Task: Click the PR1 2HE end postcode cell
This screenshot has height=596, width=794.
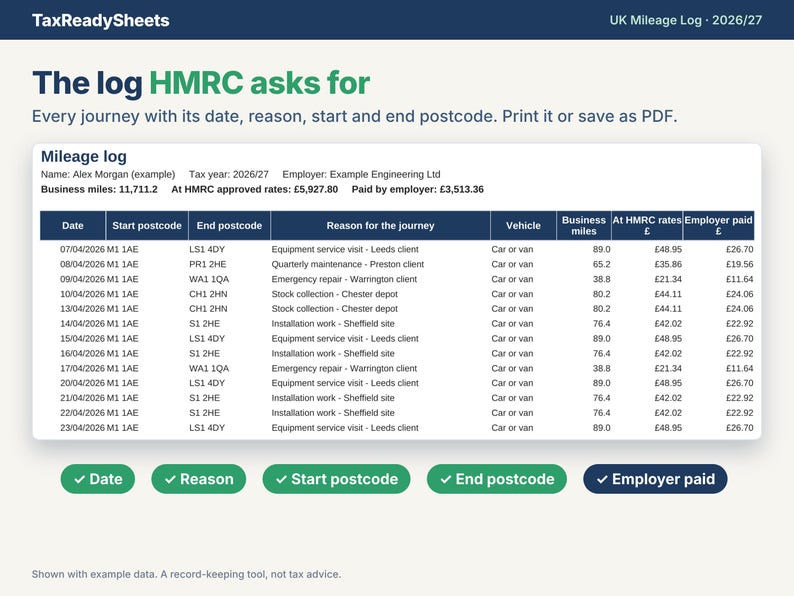Action: [208, 264]
